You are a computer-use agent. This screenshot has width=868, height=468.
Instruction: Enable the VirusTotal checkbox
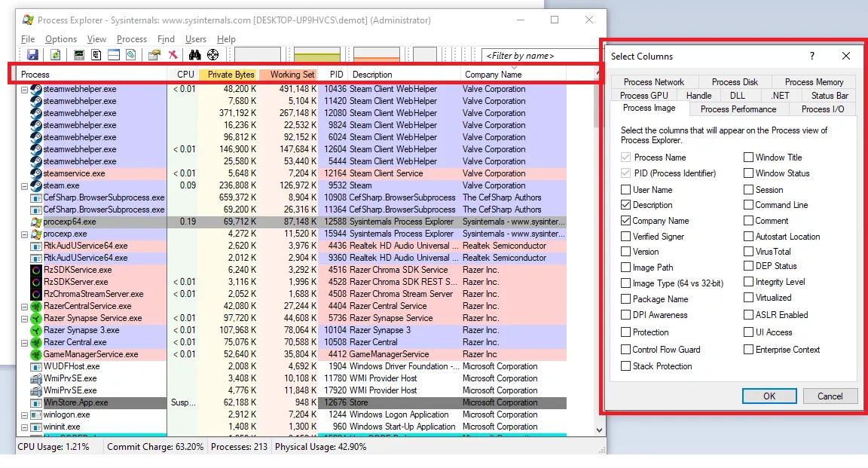pyautogui.click(x=748, y=252)
